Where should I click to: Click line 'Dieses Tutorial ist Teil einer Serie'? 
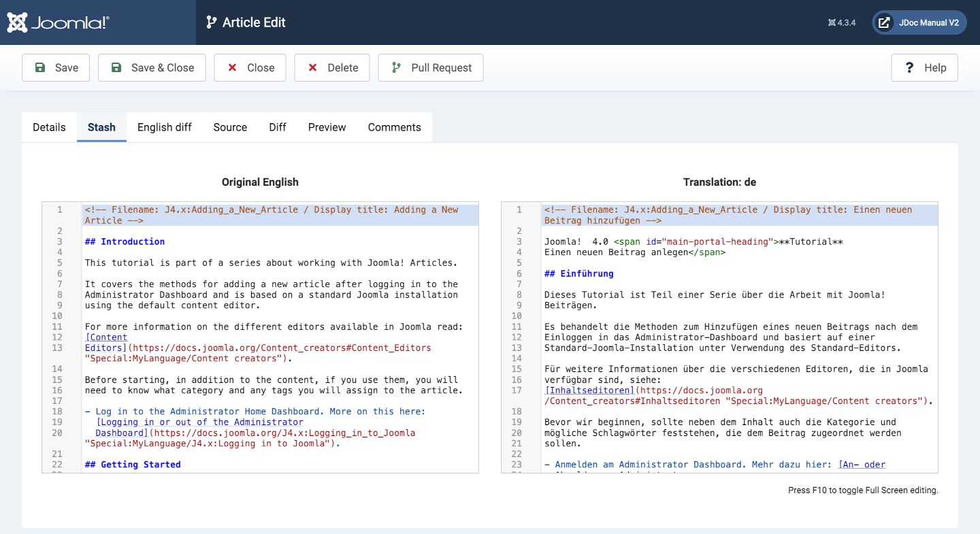click(715, 295)
